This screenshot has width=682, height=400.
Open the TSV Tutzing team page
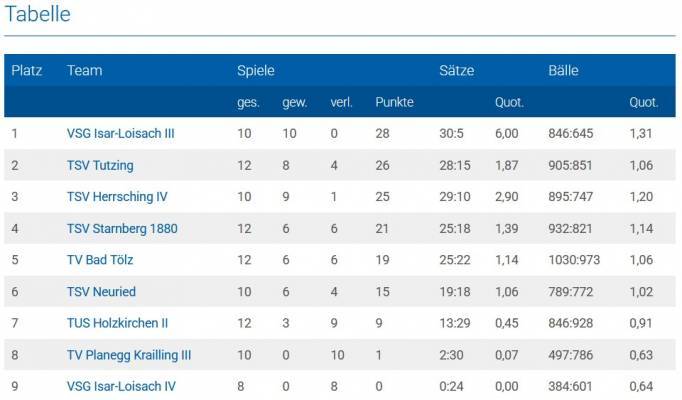tap(100, 165)
